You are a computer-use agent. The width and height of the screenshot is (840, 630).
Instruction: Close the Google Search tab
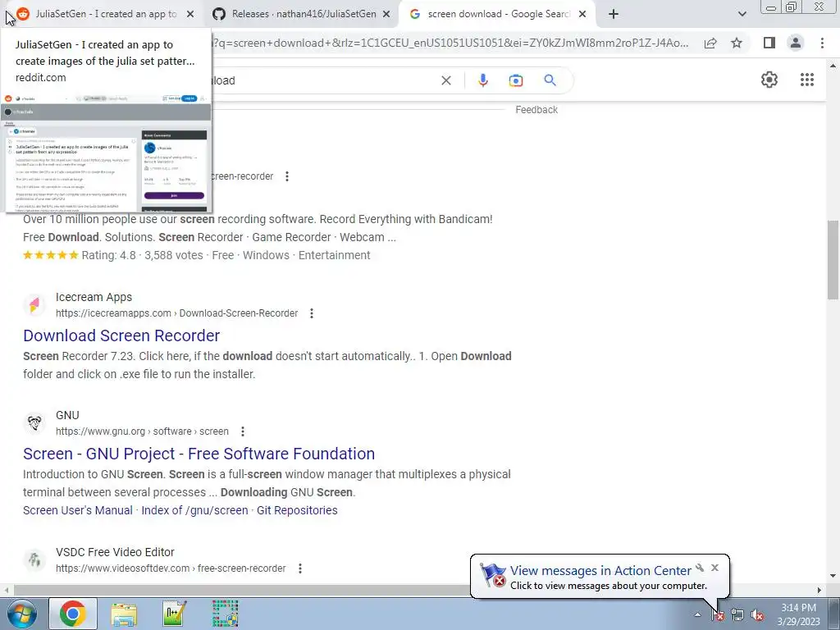582,15
